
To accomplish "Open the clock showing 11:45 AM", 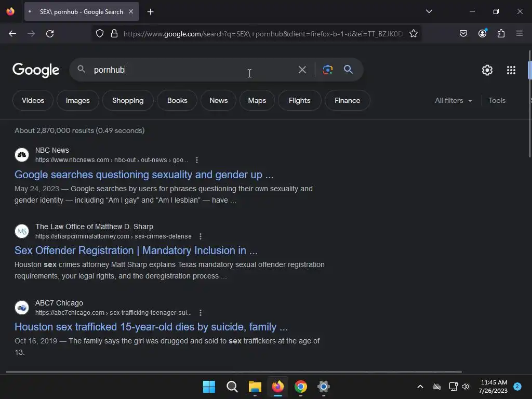I will [x=494, y=387].
